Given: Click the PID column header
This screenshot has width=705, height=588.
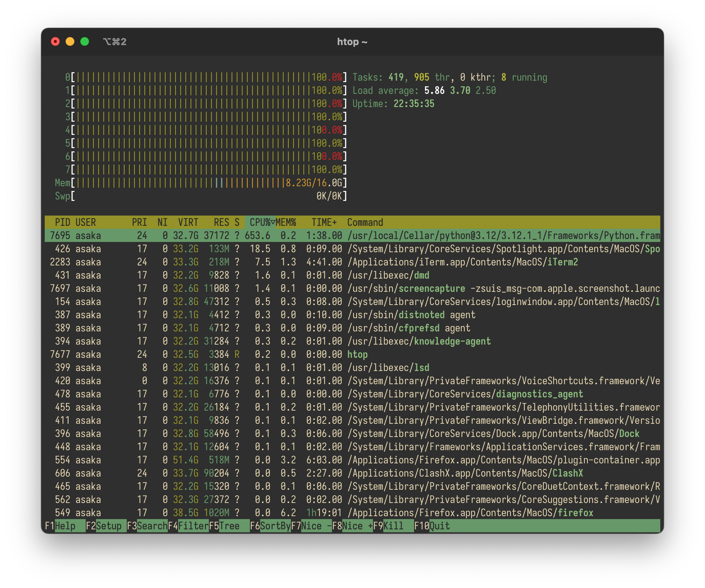Looking at the screenshot, I should click(x=62, y=223).
